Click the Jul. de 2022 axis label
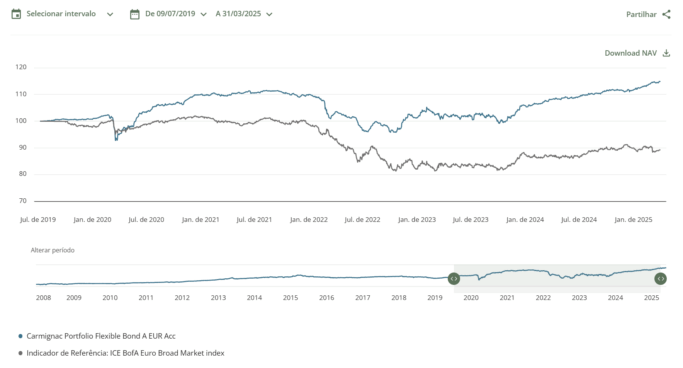Viewport: 683px width, 368px height. click(x=362, y=219)
